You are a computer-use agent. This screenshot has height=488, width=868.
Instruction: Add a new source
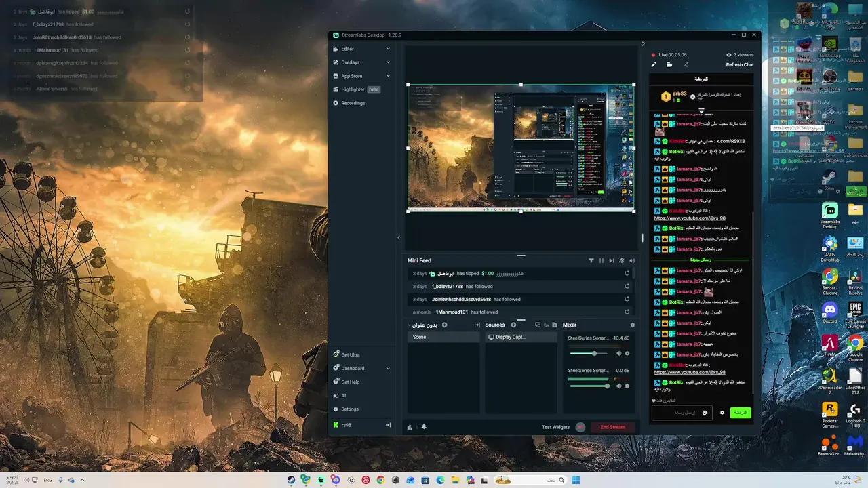513,325
